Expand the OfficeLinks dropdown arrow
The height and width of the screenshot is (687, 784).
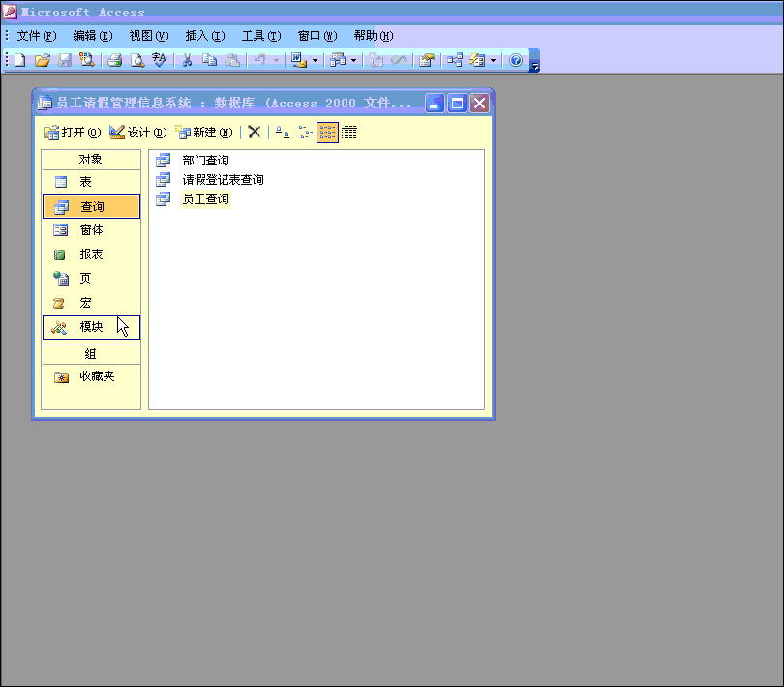tap(315, 61)
